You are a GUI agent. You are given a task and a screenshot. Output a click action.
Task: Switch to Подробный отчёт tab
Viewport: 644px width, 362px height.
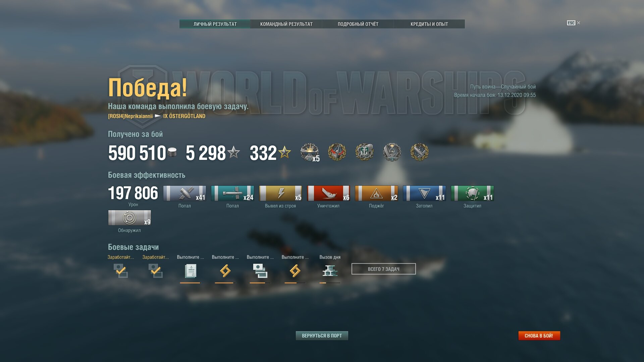pos(358,24)
